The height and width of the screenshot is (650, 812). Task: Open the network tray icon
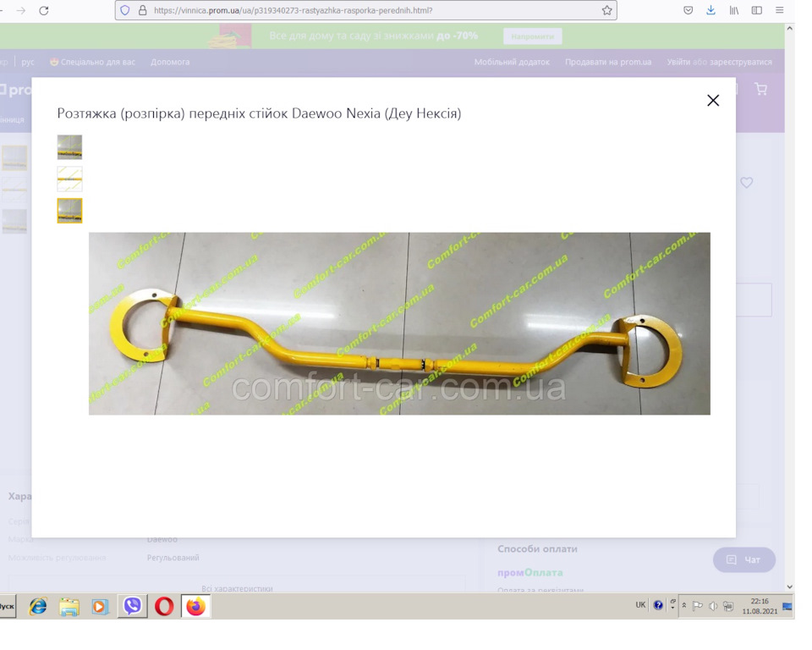tap(728, 606)
